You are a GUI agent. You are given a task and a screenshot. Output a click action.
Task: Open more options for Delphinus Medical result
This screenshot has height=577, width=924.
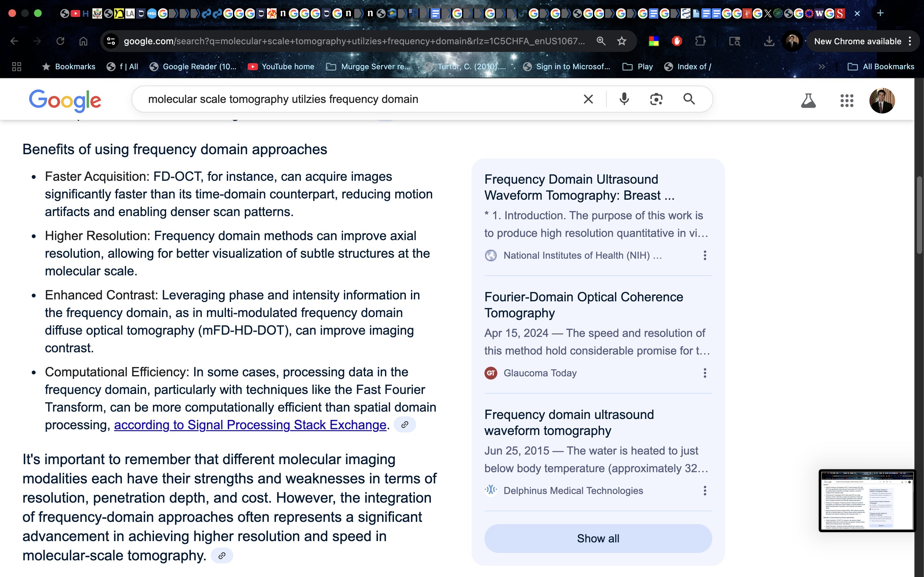pyautogui.click(x=705, y=490)
